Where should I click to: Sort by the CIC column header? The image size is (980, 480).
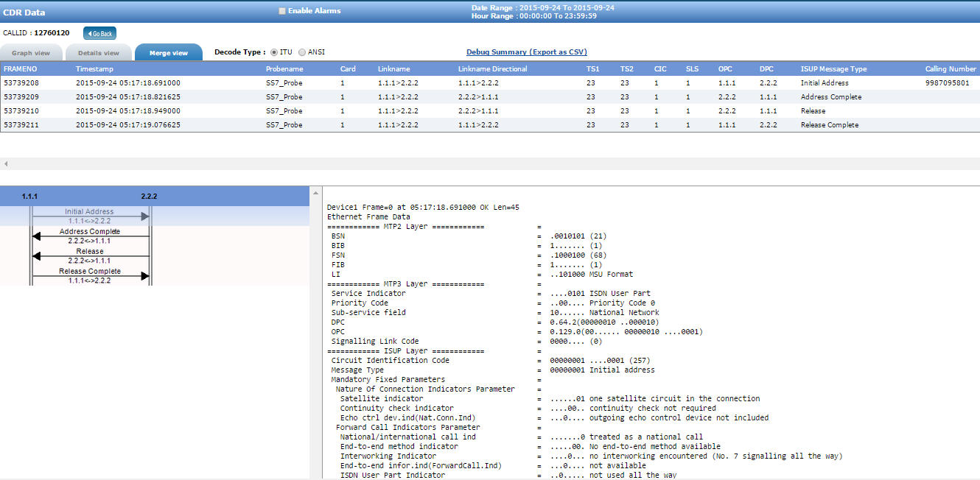[660, 69]
